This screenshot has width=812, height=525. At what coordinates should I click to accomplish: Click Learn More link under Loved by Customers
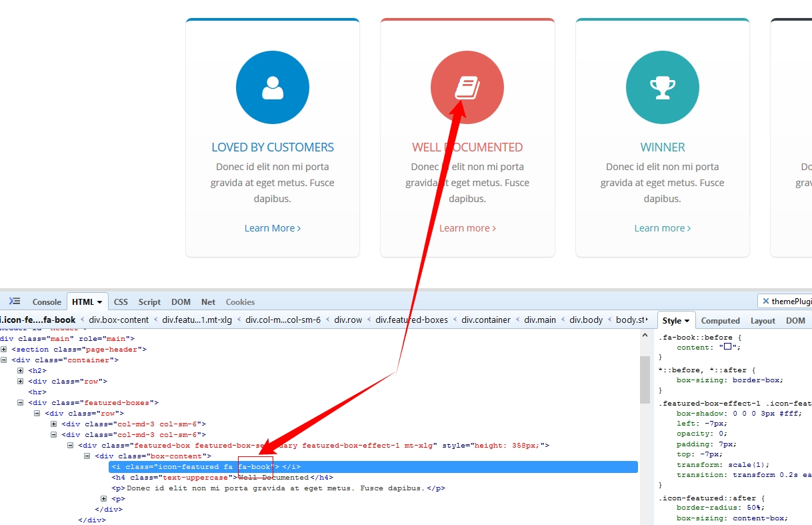(x=273, y=228)
